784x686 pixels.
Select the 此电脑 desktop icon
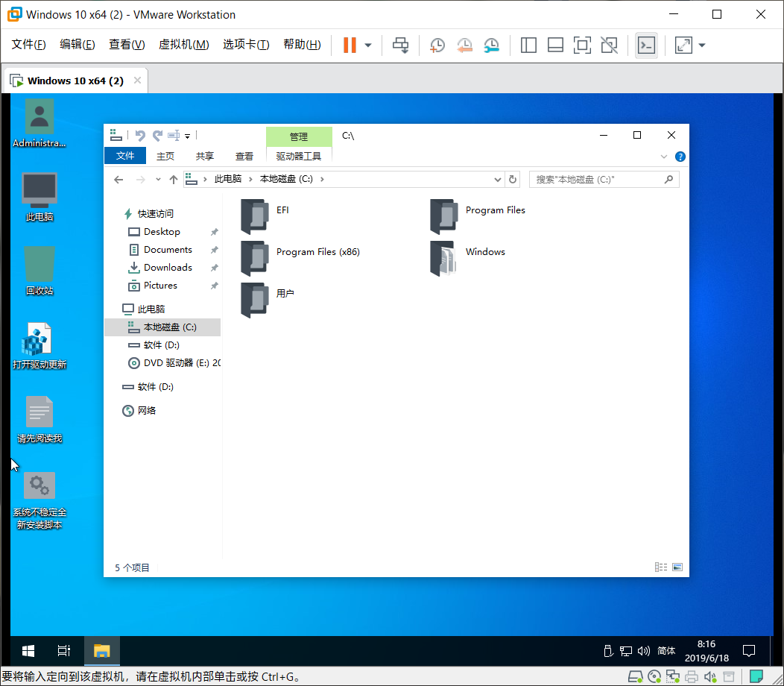click(39, 197)
